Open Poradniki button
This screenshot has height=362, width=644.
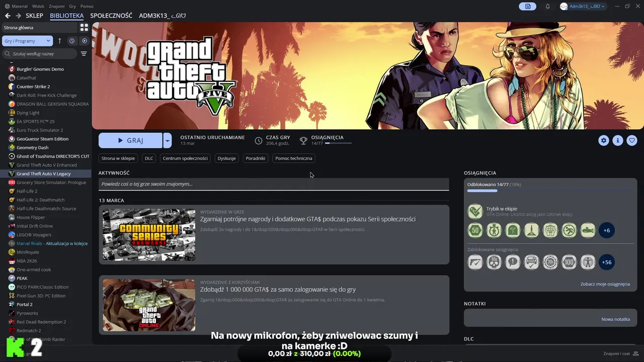click(255, 158)
